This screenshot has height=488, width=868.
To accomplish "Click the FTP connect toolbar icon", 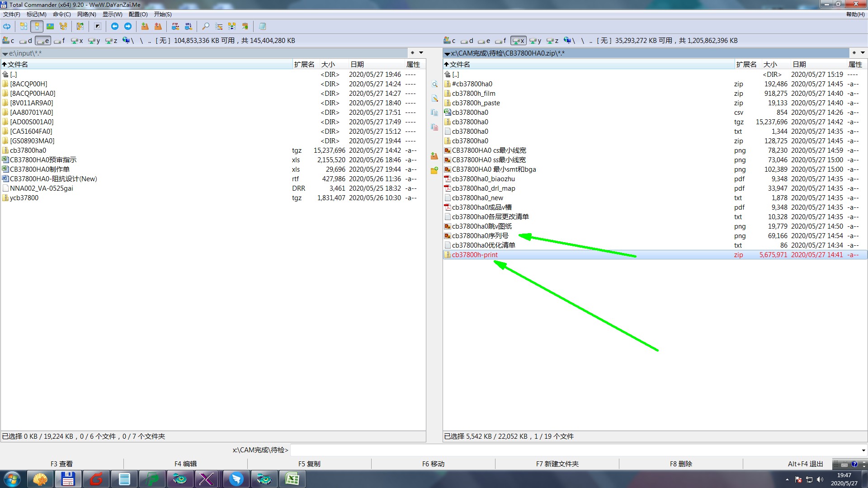I will 175,26.
